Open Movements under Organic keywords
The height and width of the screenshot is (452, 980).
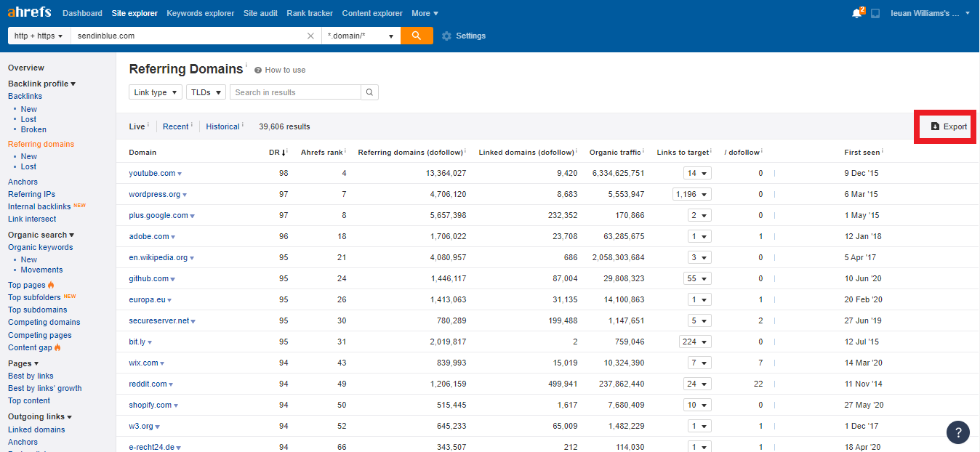(x=41, y=270)
